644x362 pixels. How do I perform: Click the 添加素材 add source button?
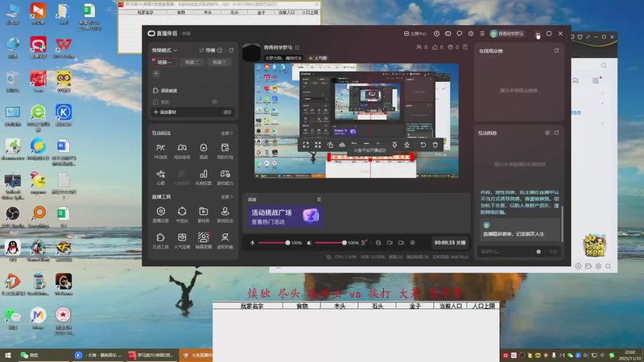(x=165, y=112)
